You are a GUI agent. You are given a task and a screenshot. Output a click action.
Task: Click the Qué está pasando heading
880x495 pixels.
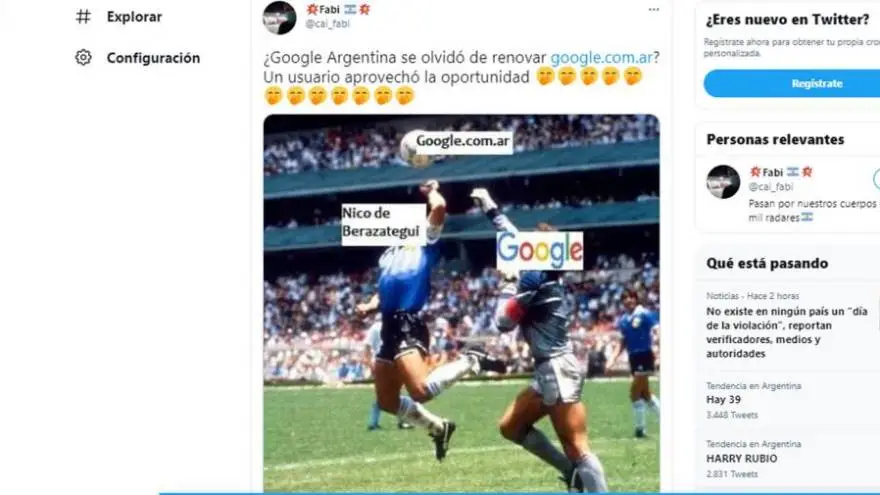(767, 263)
